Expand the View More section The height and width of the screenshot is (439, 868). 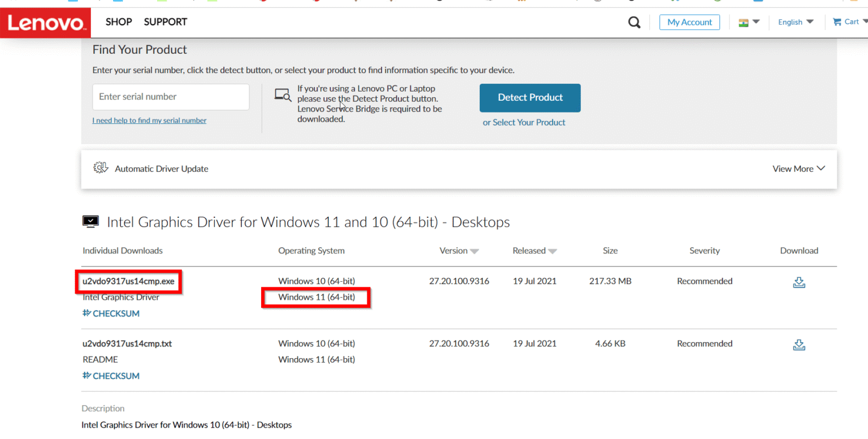pos(798,168)
